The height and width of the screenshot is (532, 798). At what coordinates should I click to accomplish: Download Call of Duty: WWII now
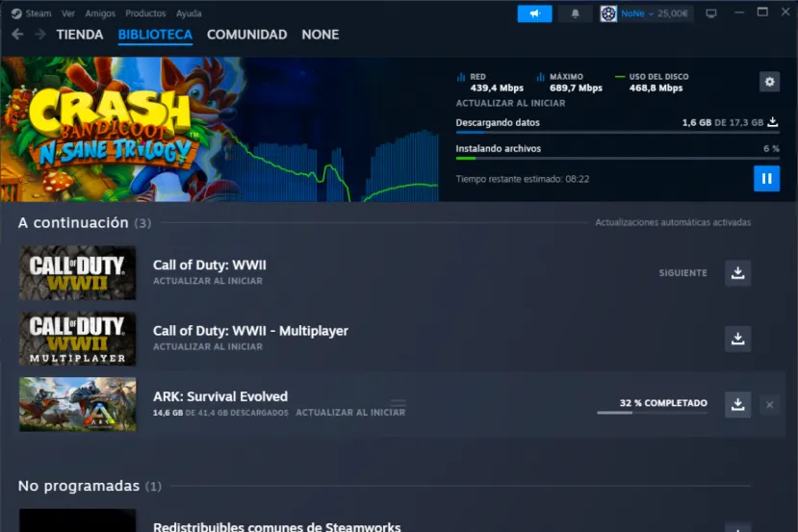(738, 273)
